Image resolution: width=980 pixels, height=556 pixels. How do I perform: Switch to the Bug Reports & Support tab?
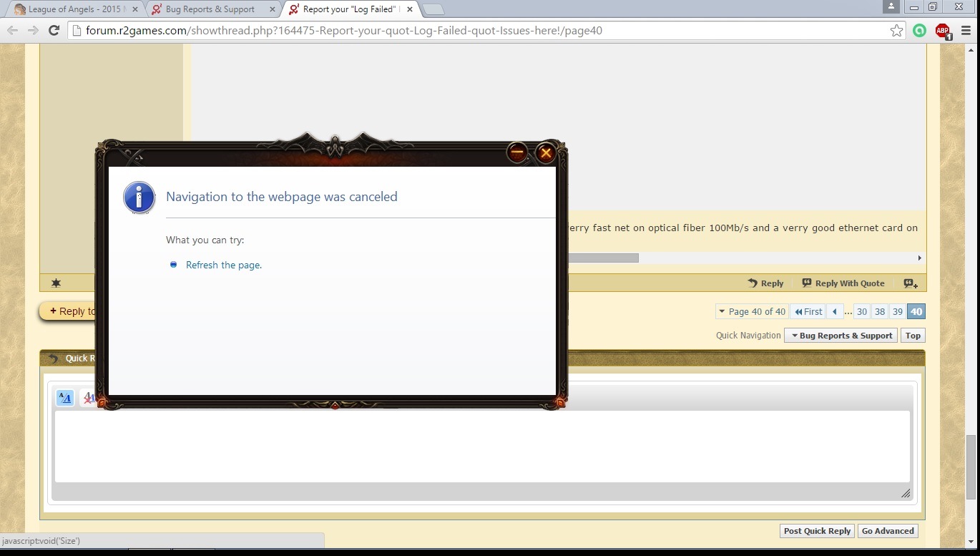[210, 9]
